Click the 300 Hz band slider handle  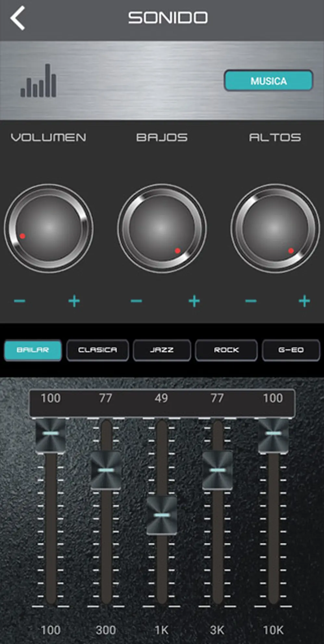pyautogui.click(x=106, y=470)
